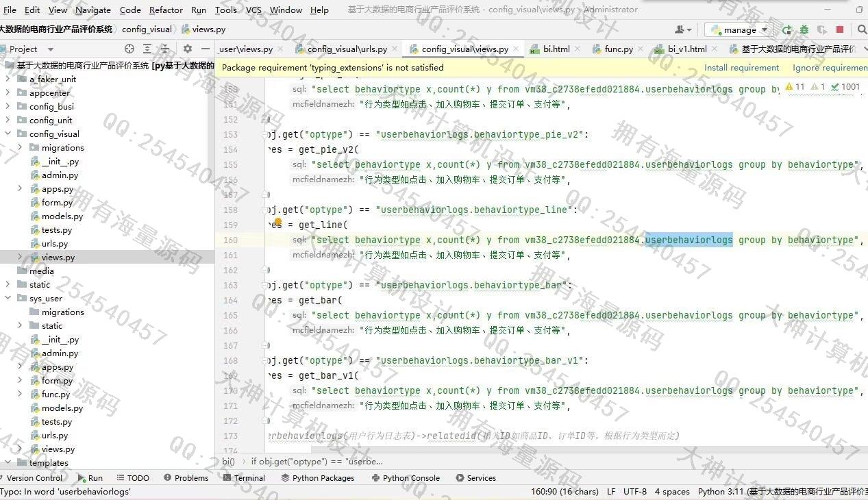Click Python 3.11 interpreter in status bar

coord(782,491)
